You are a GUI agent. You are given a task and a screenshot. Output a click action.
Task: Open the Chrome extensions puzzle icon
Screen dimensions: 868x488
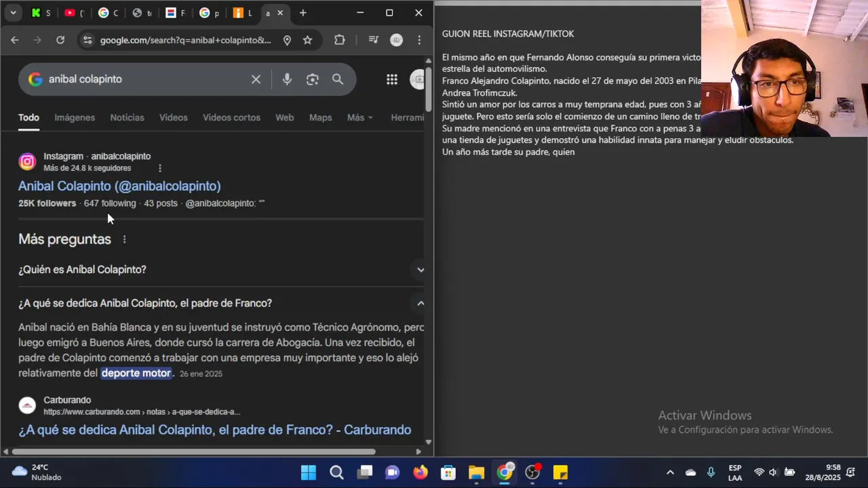[x=340, y=40]
